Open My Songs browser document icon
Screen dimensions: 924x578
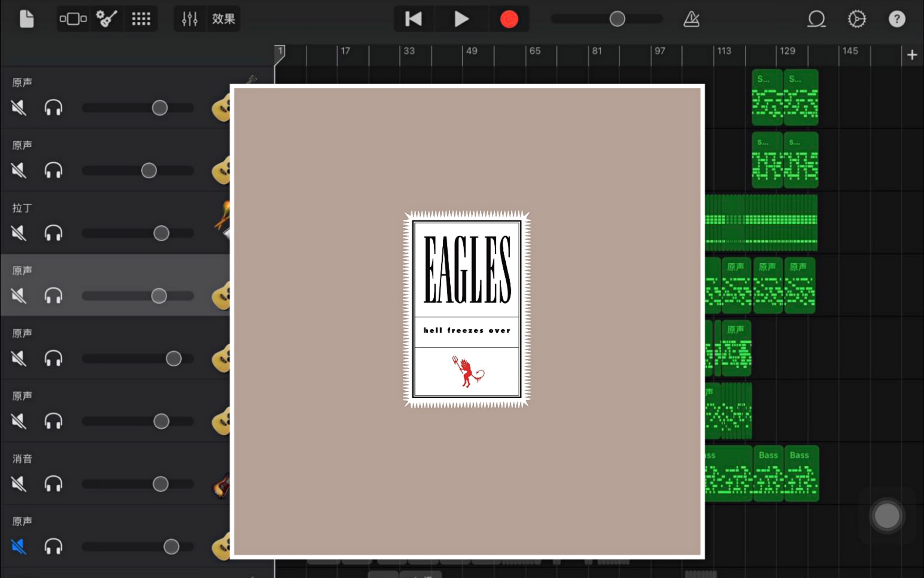[26, 19]
